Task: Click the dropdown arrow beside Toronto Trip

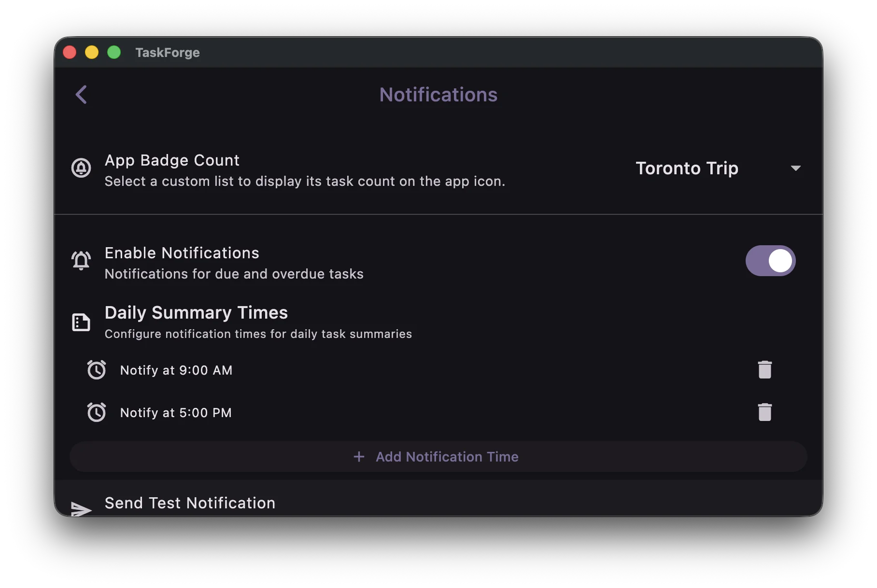Action: [x=795, y=168]
